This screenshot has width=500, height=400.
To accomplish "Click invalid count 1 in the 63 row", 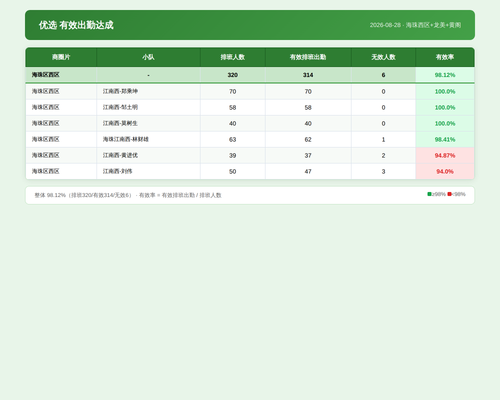I will [x=383, y=139].
